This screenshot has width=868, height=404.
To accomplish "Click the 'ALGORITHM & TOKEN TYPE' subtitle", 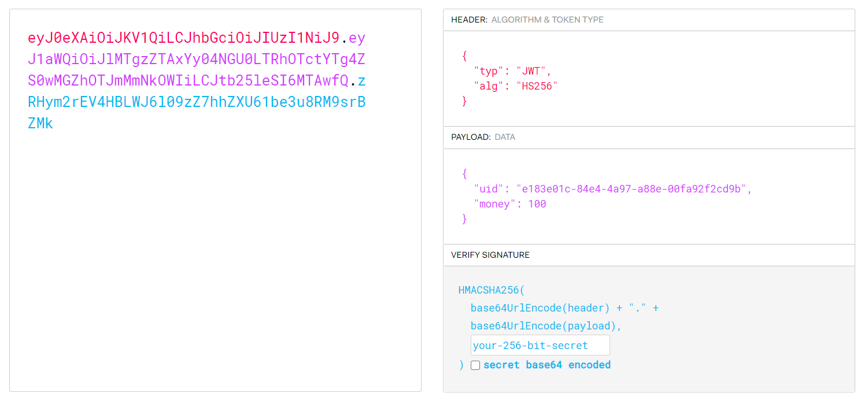I will [547, 20].
